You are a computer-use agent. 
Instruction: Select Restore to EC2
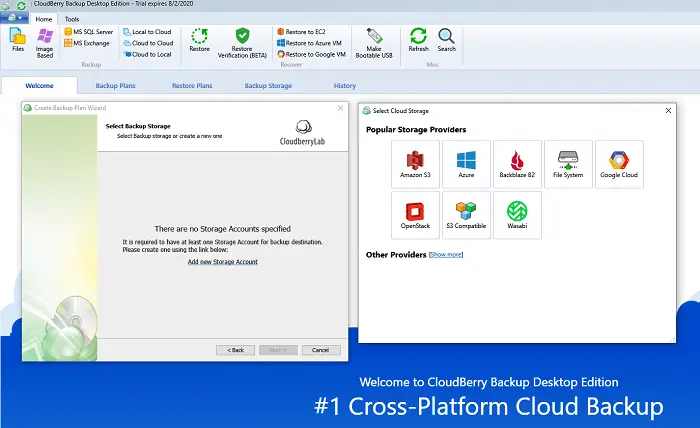click(x=301, y=32)
